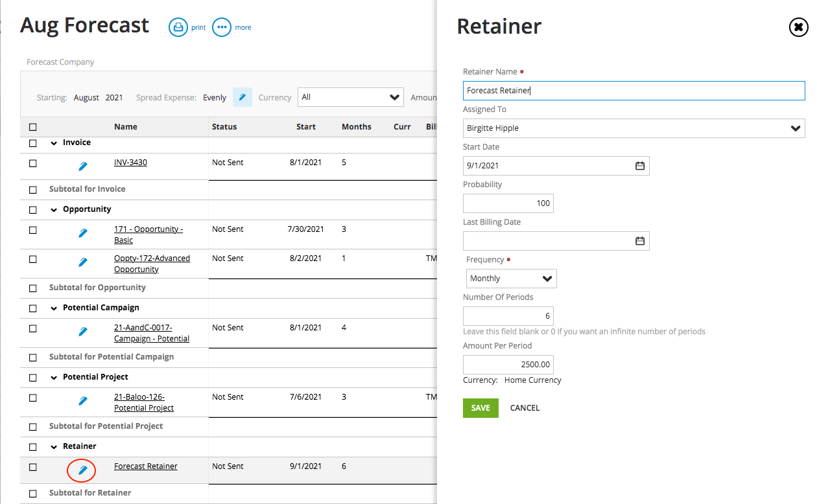Image resolution: width=817 pixels, height=504 pixels.
Task: Open Start Date calendar picker
Action: [x=640, y=166]
